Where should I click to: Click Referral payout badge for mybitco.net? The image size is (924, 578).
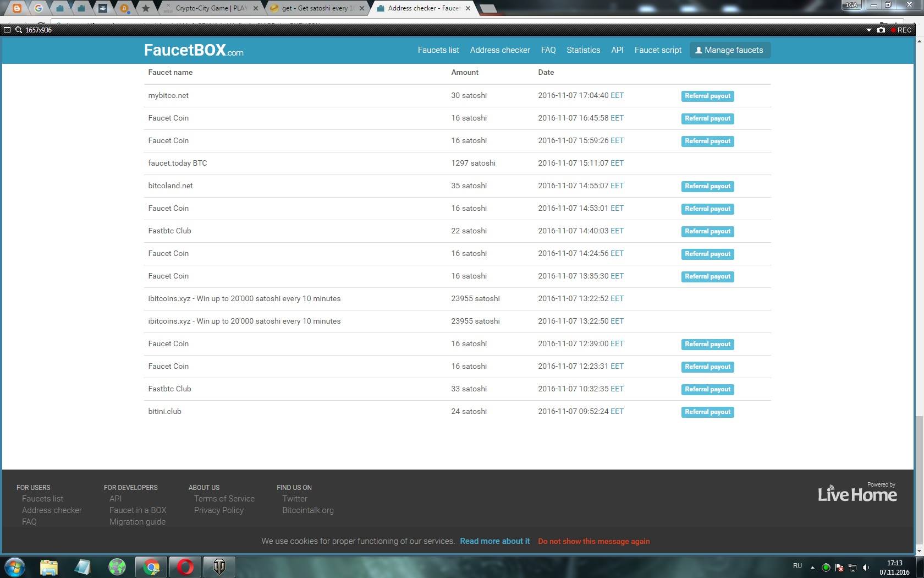point(707,96)
